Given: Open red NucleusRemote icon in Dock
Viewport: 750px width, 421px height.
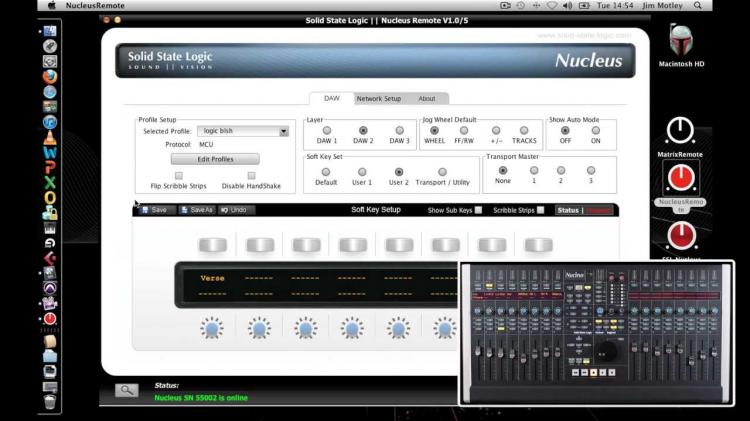Looking at the screenshot, I should click(x=50, y=319).
